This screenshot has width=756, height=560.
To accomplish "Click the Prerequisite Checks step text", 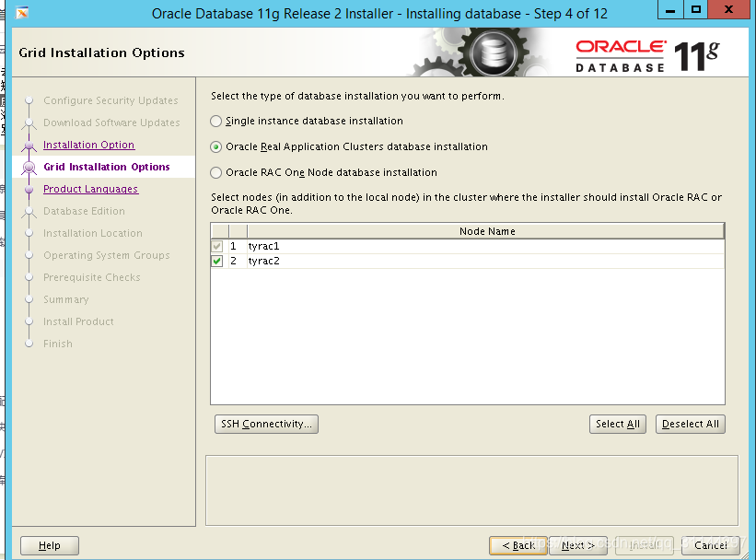I will tap(91, 278).
